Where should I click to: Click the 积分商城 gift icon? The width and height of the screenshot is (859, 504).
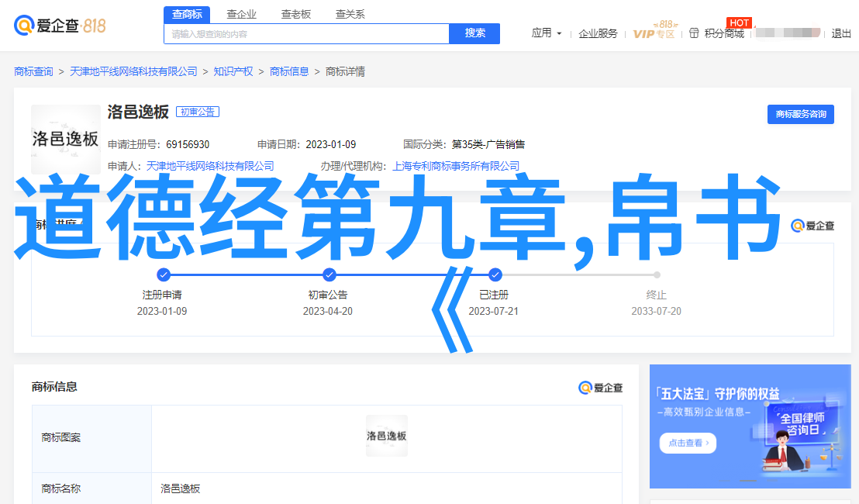coord(694,33)
